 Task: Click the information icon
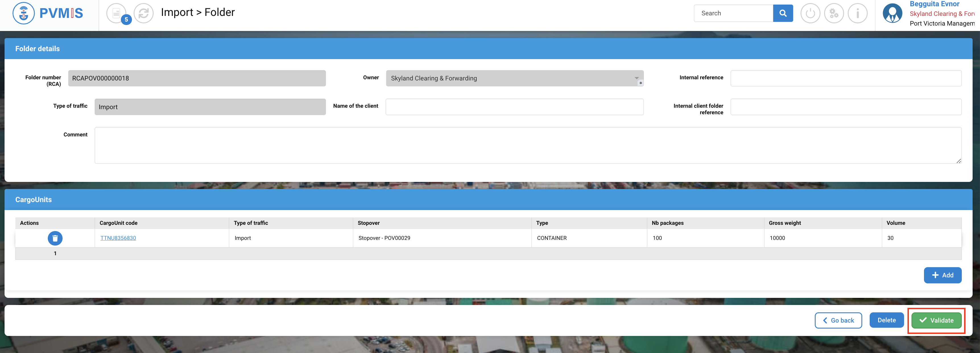pos(857,13)
